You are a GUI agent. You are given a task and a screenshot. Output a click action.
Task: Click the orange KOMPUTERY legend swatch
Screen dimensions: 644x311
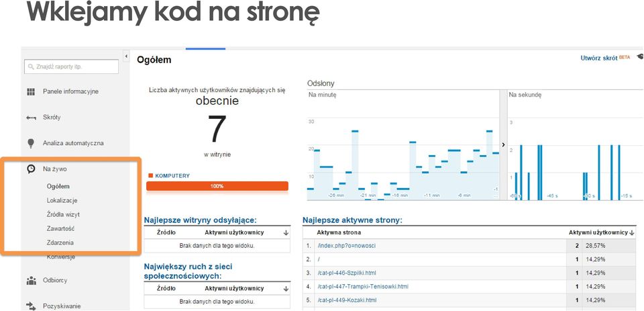tap(151, 176)
